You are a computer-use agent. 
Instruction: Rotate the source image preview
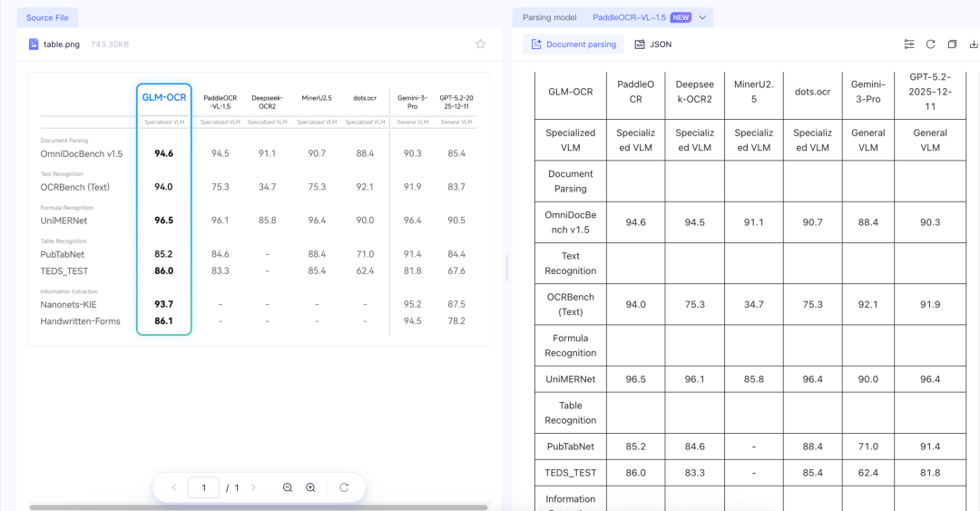[344, 487]
